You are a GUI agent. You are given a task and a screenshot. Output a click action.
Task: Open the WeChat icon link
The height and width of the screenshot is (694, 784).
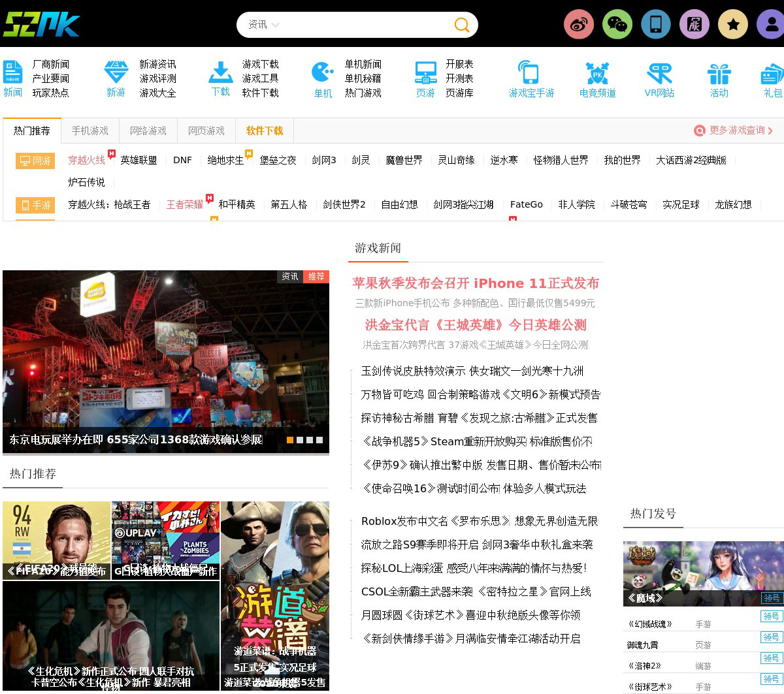617,25
